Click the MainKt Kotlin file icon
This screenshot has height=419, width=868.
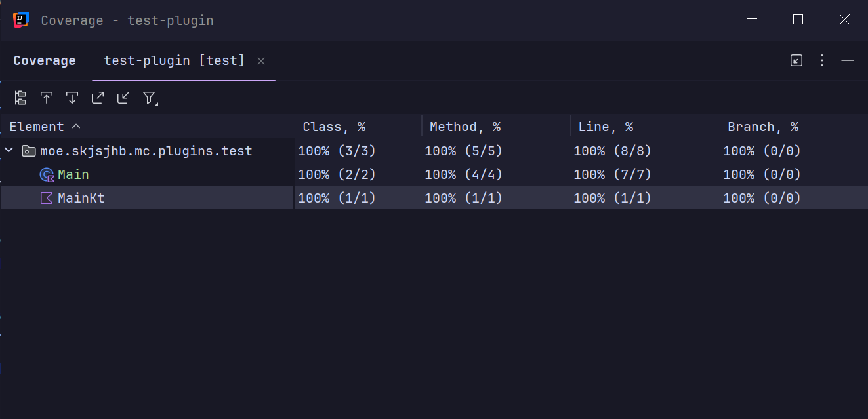click(47, 198)
